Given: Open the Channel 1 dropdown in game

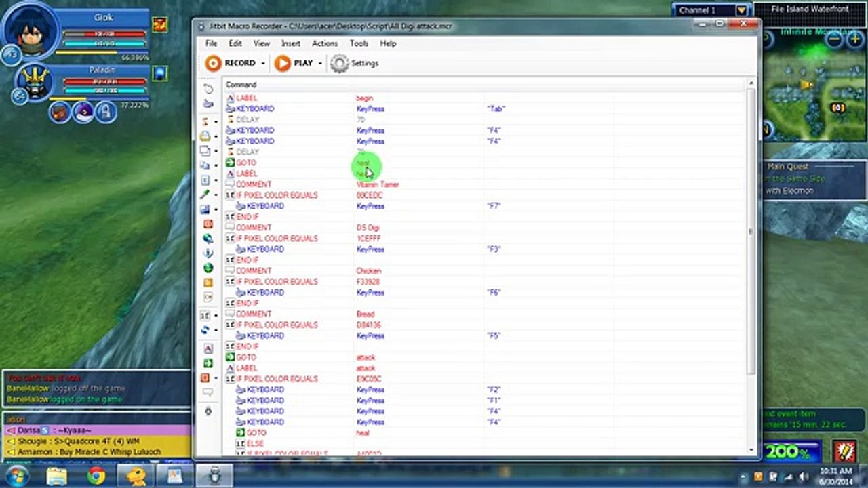Looking at the screenshot, I should 741,10.
